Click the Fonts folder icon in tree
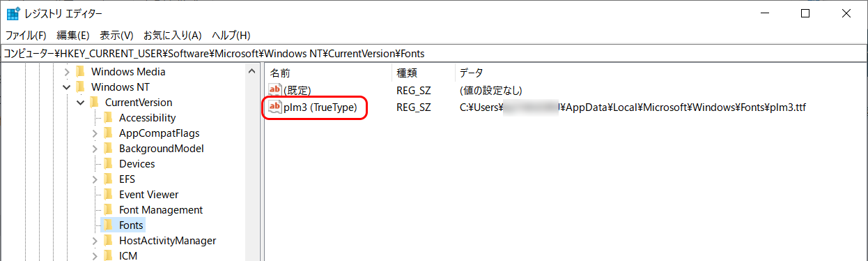 tap(107, 225)
